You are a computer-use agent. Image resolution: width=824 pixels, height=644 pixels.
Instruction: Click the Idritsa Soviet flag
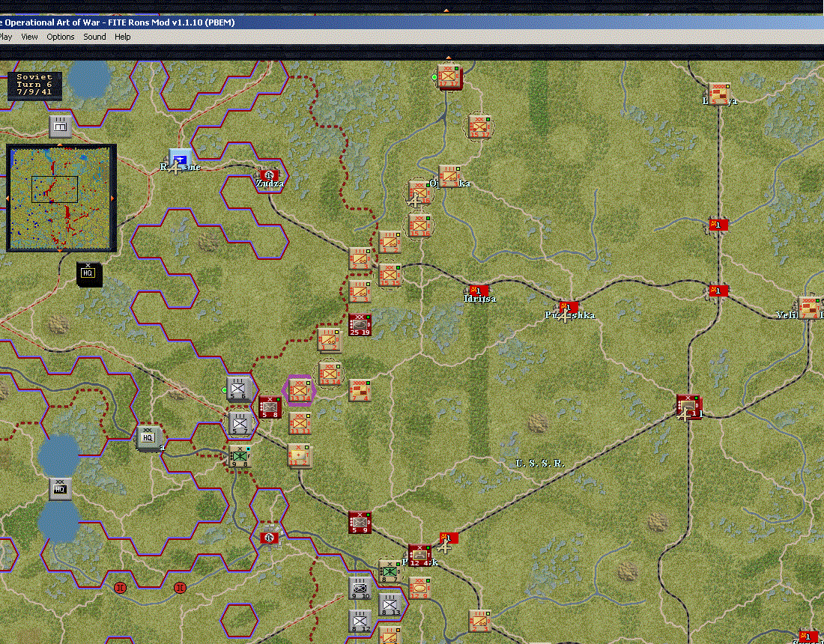[x=478, y=291]
